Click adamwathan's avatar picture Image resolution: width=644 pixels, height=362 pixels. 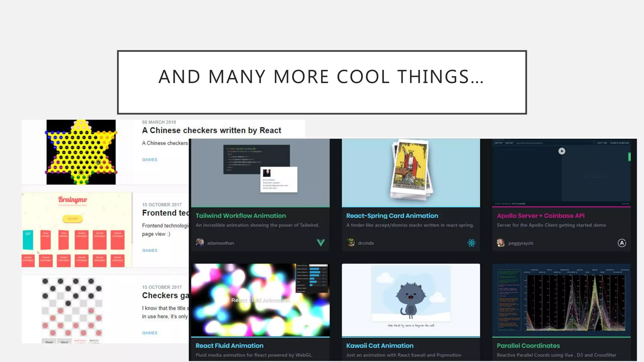click(x=200, y=243)
